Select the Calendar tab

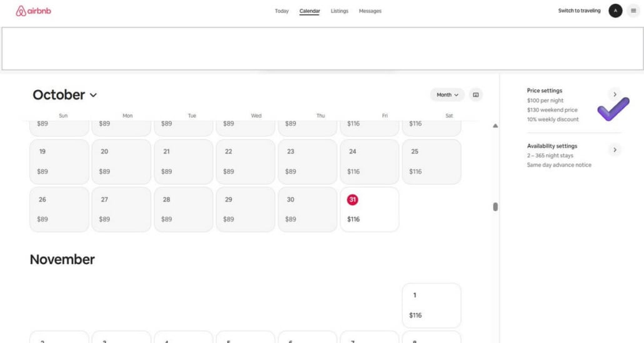(x=309, y=11)
